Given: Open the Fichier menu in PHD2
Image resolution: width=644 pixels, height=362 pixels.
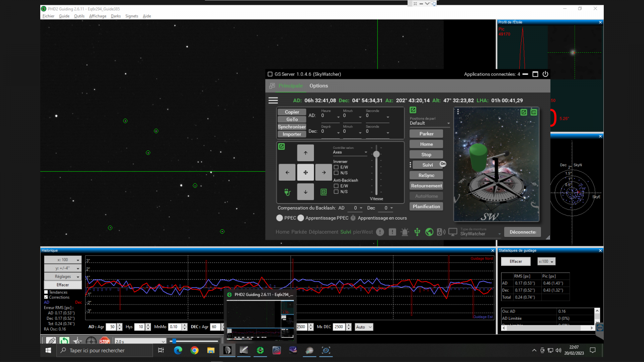Looking at the screenshot, I should (48, 16).
